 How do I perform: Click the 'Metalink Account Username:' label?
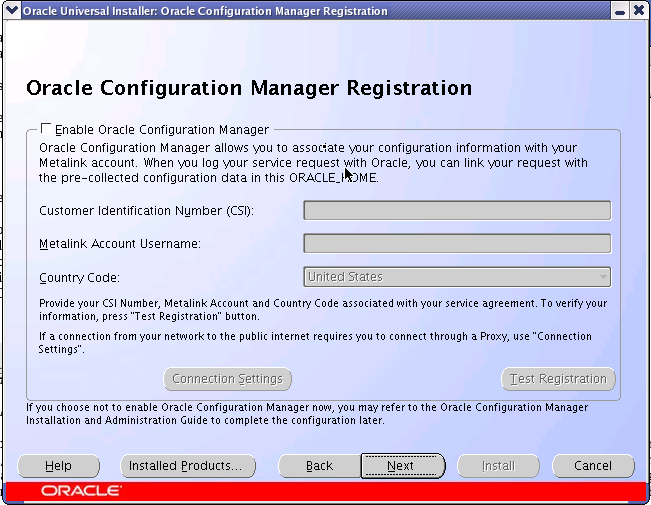click(x=120, y=244)
